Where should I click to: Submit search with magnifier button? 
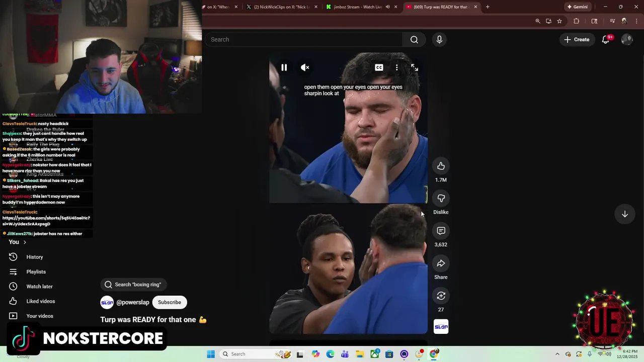pyautogui.click(x=414, y=40)
